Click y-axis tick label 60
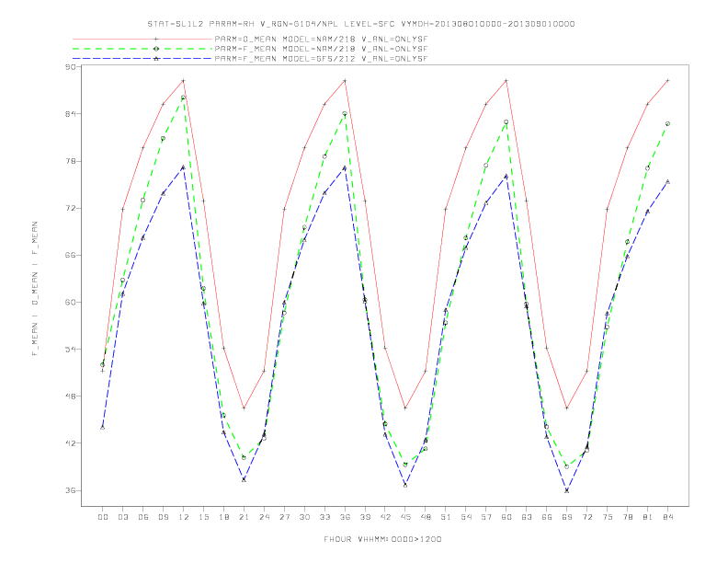Screen dimensions: 728x563 coord(71,302)
